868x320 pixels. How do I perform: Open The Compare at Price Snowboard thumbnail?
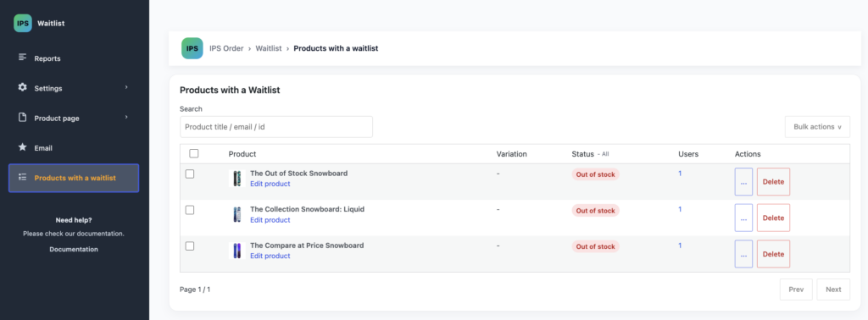[x=237, y=251]
